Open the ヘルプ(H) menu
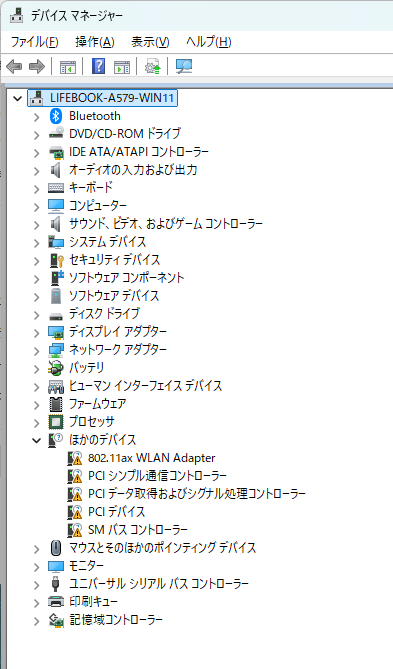The image size is (393, 669). [x=209, y=42]
